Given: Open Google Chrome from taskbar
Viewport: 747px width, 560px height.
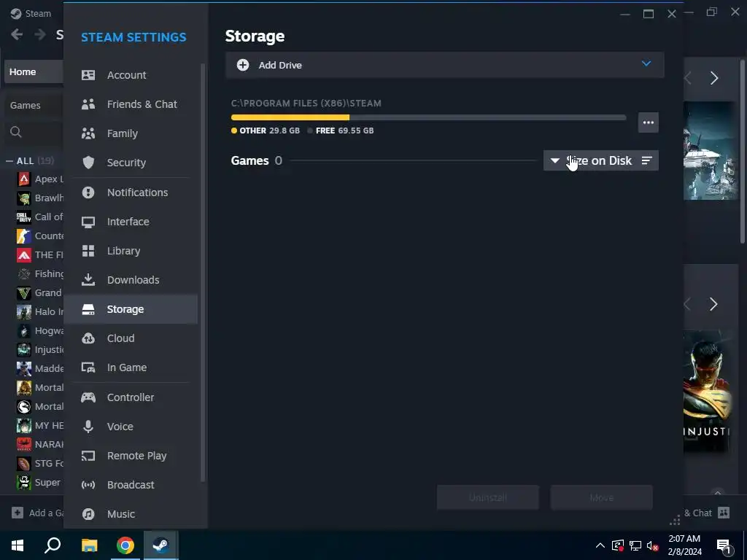Looking at the screenshot, I should 125,545.
